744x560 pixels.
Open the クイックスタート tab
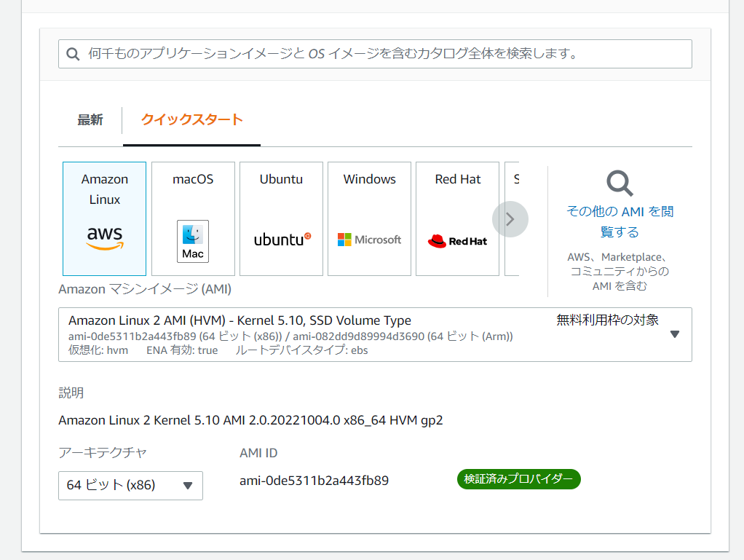[x=191, y=120]
